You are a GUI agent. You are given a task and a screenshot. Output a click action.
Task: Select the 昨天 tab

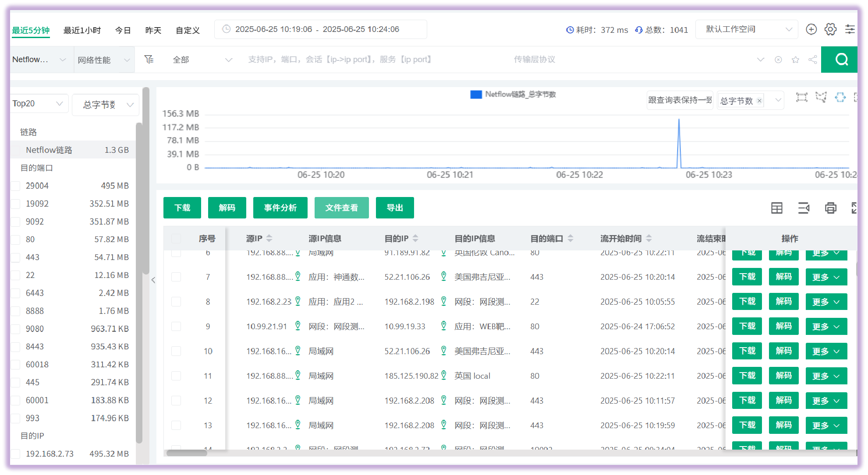tap(153, 30)
